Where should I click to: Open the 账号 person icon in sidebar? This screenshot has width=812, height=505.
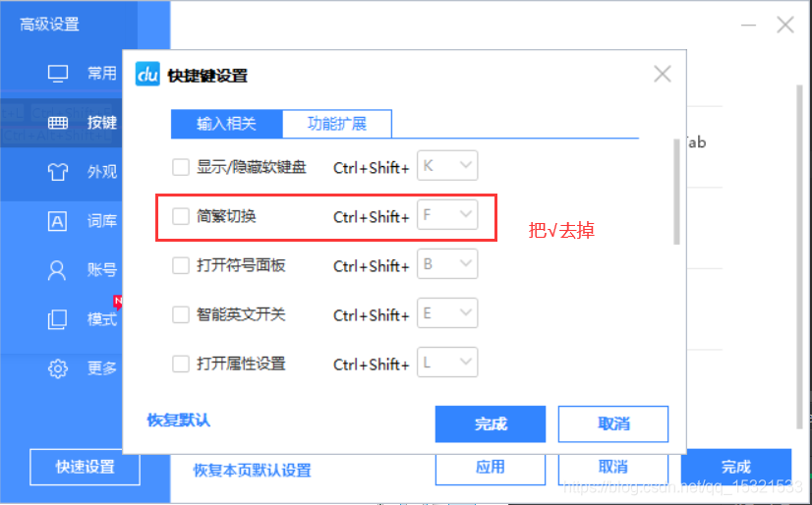tap(57, 270)
